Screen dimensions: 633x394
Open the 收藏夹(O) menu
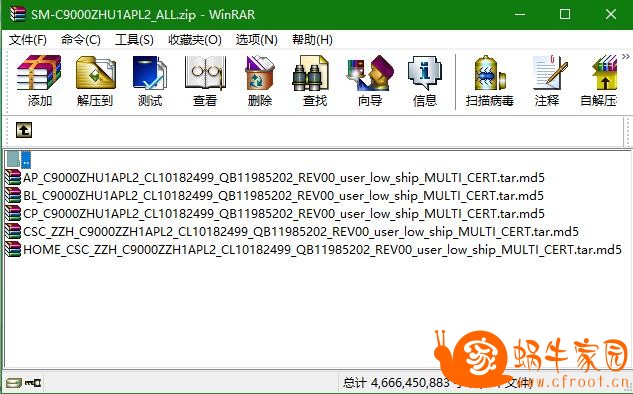(x=195, y=40)
